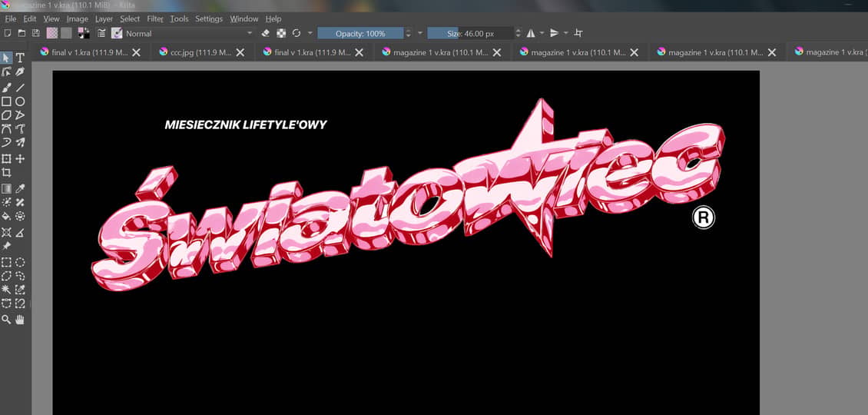
Task: Select the Freehand Path tool
Action: 20,129
